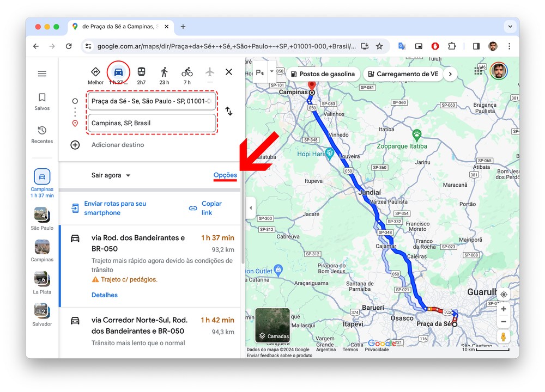Open the browser extensions puzzle icon

(x=452, y=46)
